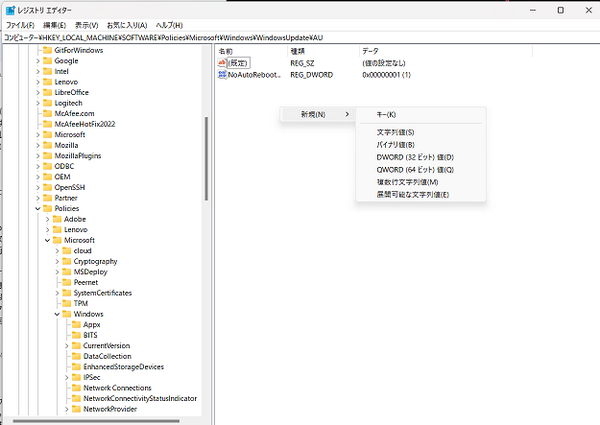This screenshot has height=425, width=600.
Task: Click the NoAutoReboot DWORD value icon
Action: click(222, 74)
